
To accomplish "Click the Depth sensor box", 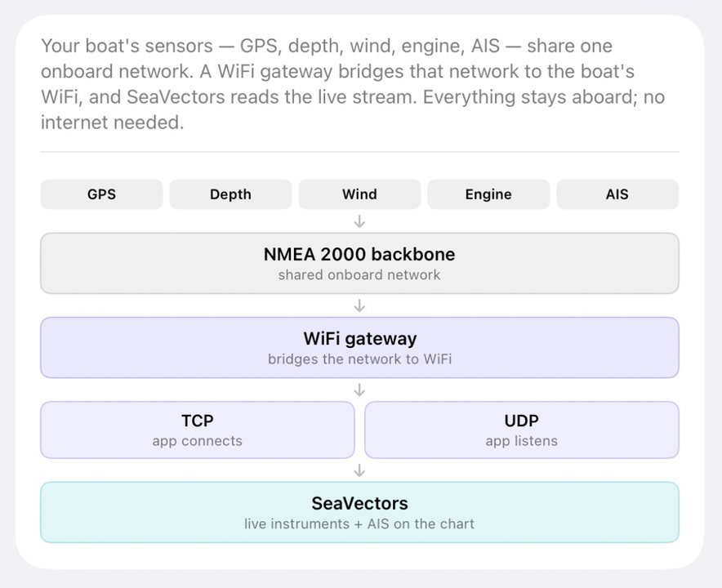I will (230, 194).
